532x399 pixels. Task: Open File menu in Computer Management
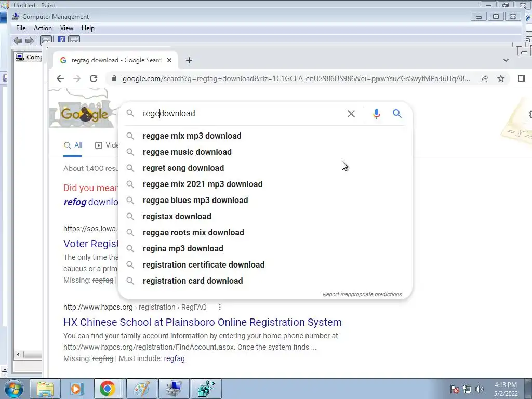21,28
